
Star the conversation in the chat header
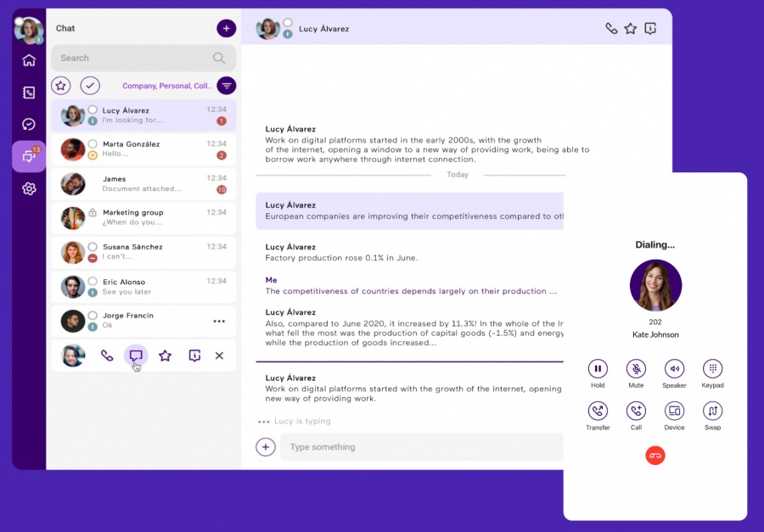pos(631,28)
